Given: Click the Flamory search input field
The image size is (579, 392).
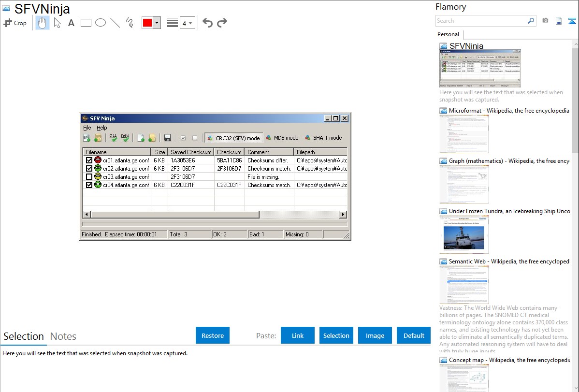Looking at the screenshot, I should pyautogui.click(x=480, y=21).
